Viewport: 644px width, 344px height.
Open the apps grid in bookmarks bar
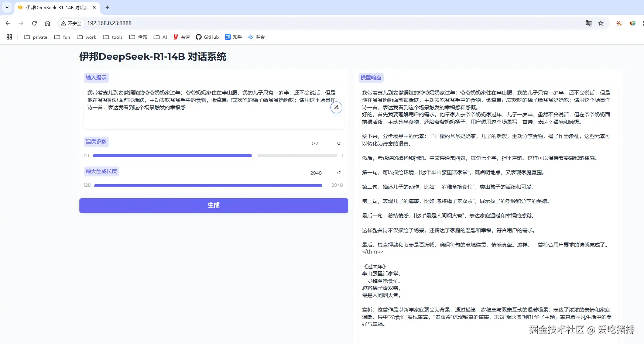coord(9,37)
